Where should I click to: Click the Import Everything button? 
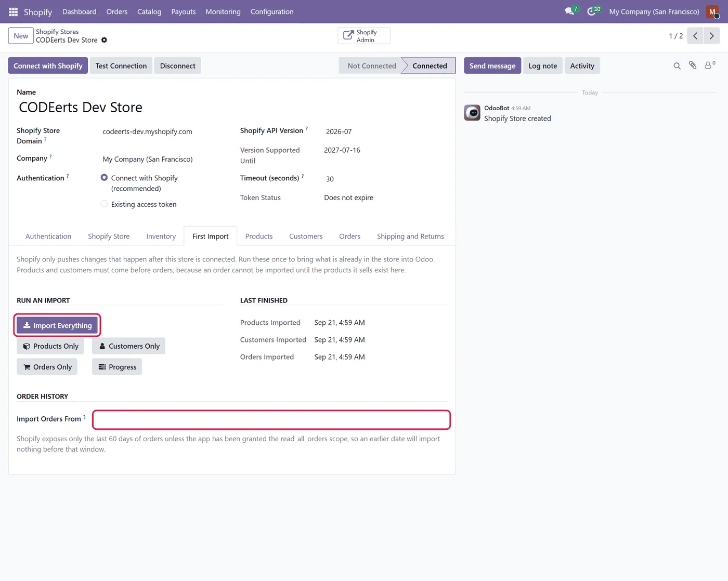tap(57, 325)
